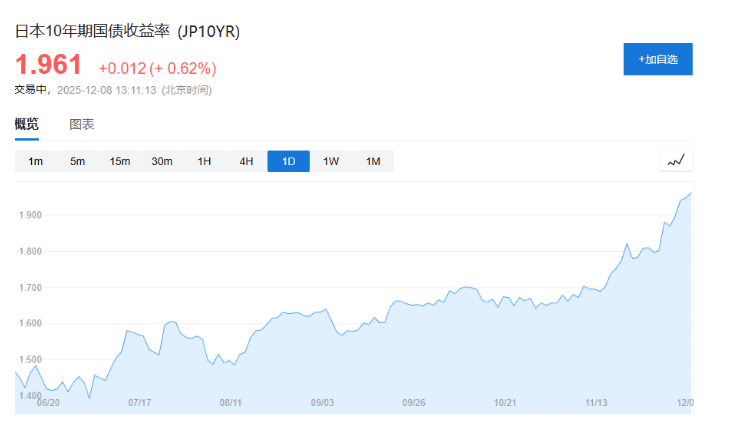This screenshot has width=729, height=442.
Task: Click the 07/17 date marker on axis
Action: (x=140, y=403)
